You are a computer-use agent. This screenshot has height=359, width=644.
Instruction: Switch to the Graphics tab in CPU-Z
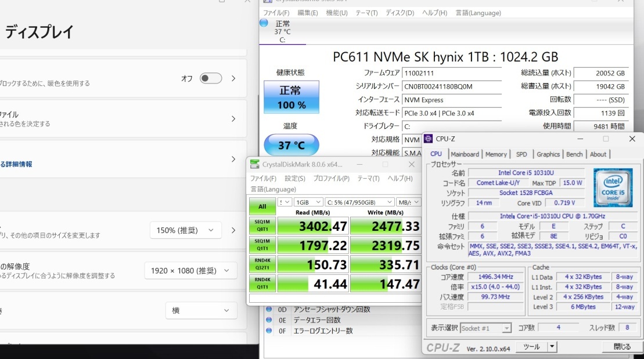click(548, 154)
